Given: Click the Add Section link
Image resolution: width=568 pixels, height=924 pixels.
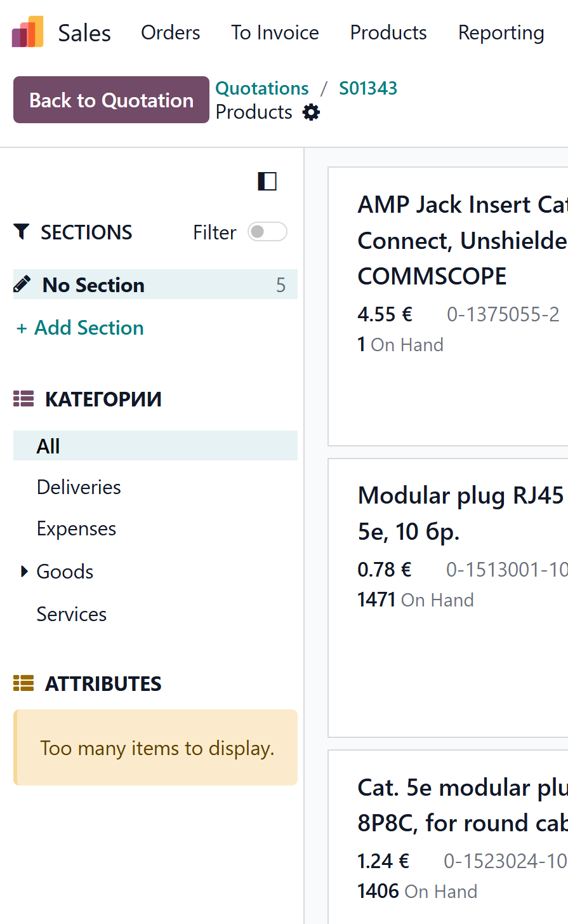Looking at the screenshot, I should click(x=81, y=328).
